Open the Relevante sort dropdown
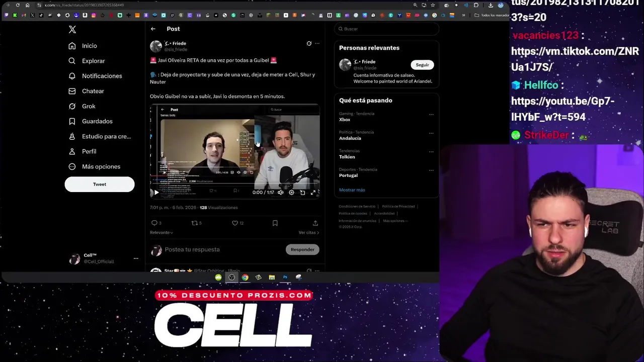 162,232
